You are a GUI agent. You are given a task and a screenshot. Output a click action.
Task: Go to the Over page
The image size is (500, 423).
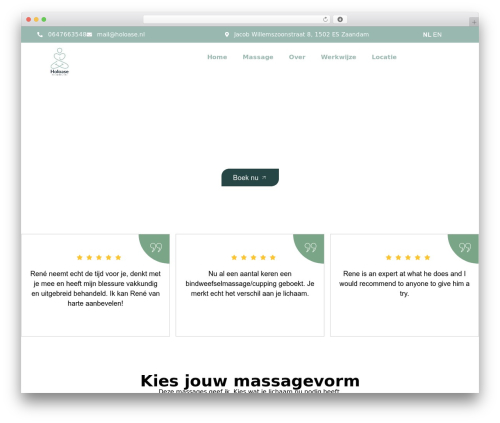coord(297,57)
